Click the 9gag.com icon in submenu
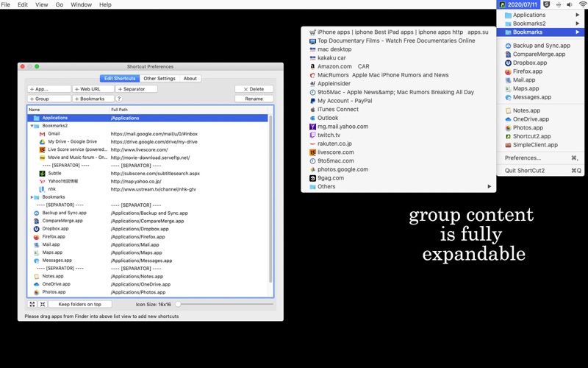Image resolution: width=588 pixels, height=368 pixels. [x=312, y=178]
